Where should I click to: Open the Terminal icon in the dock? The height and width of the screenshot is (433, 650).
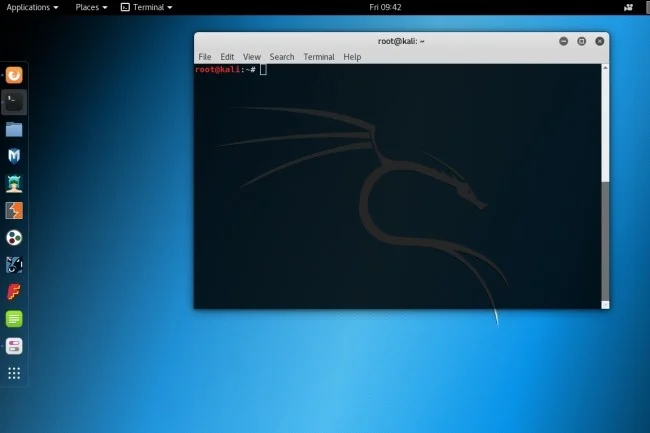pyautogui.click(x=14, y=101)
